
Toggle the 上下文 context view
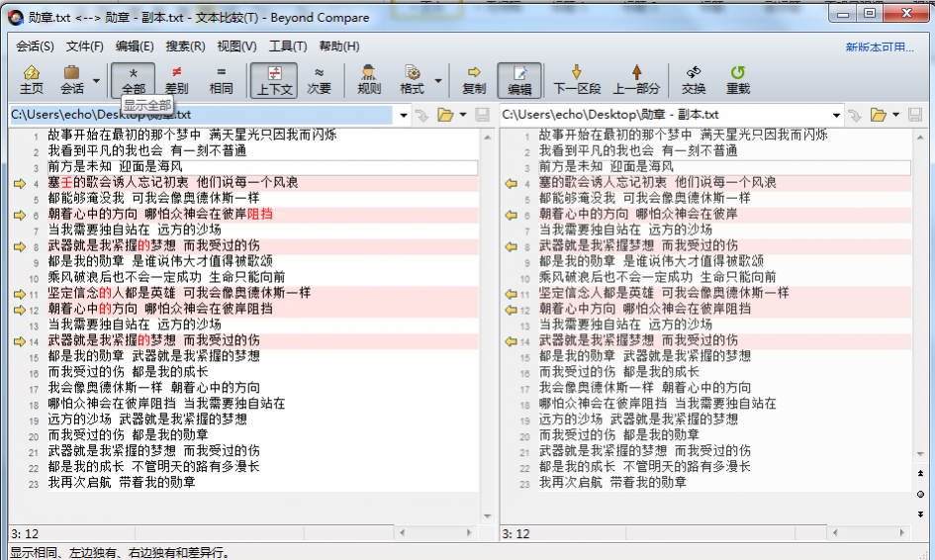(x=274, y=80)
